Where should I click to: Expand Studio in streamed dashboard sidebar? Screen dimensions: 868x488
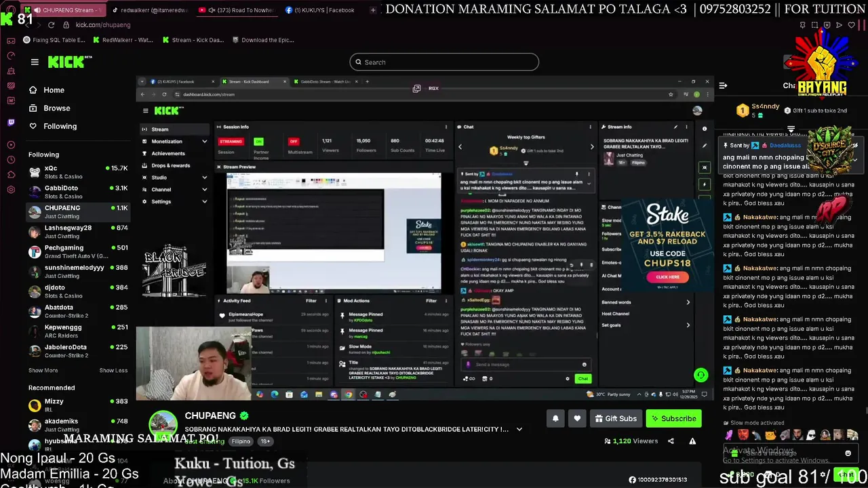pos(175,178)
